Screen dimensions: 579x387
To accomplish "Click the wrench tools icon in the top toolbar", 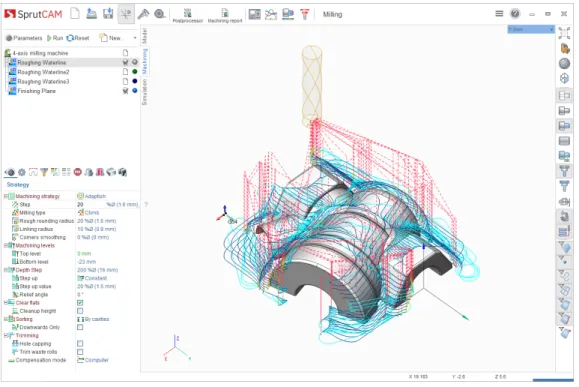I will click(x=143, y=14).
